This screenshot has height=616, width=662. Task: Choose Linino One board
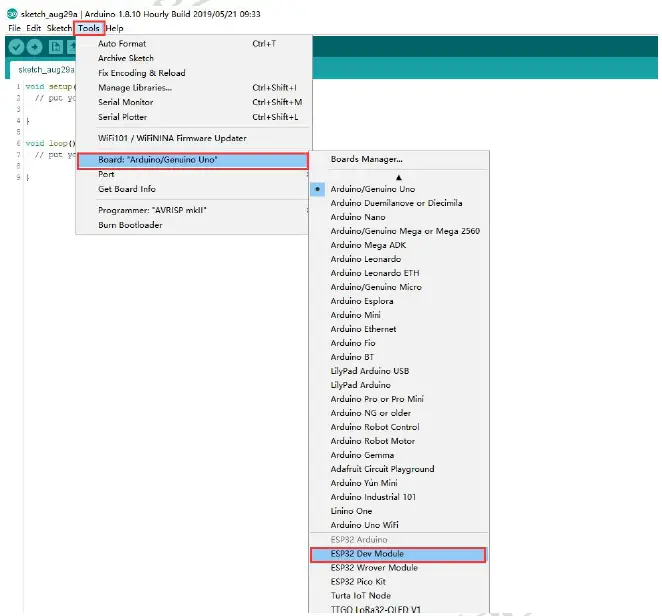point(399,511)
